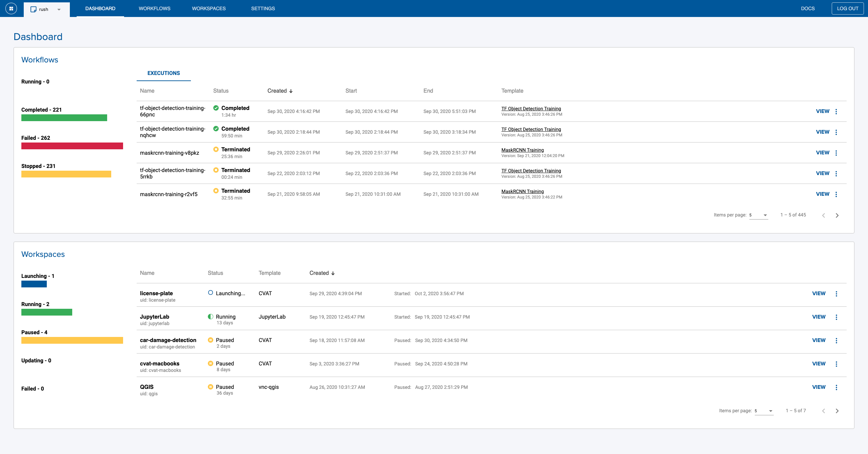Image resolution: width=868 pixels, height=454 pixels.
Task: Switch to the Workflows nav tab
Action: [154, 8]
